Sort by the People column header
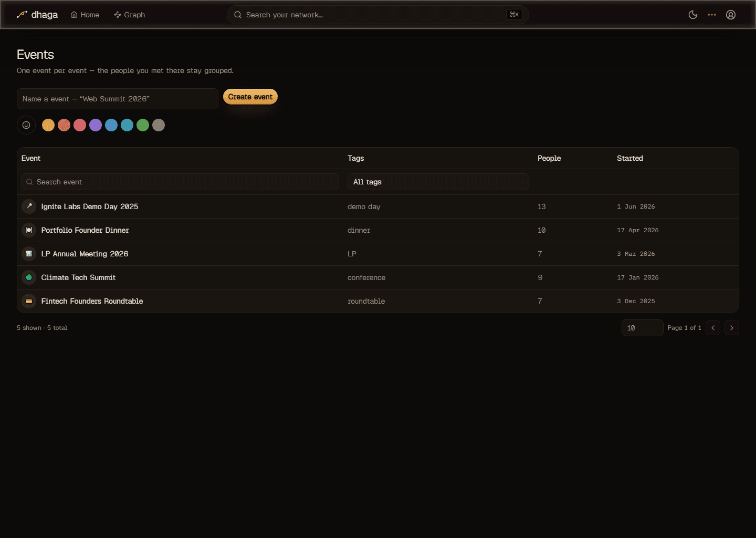 pos(549,158)
